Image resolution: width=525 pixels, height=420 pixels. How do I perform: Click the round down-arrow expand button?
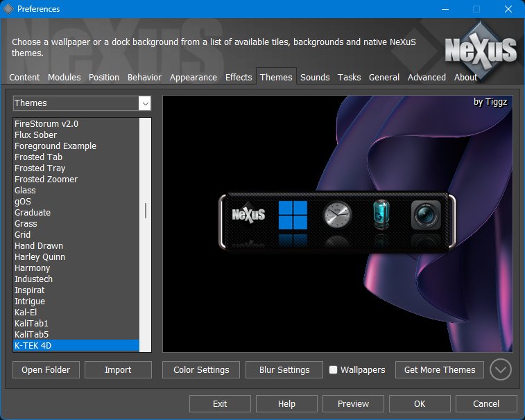500,369
